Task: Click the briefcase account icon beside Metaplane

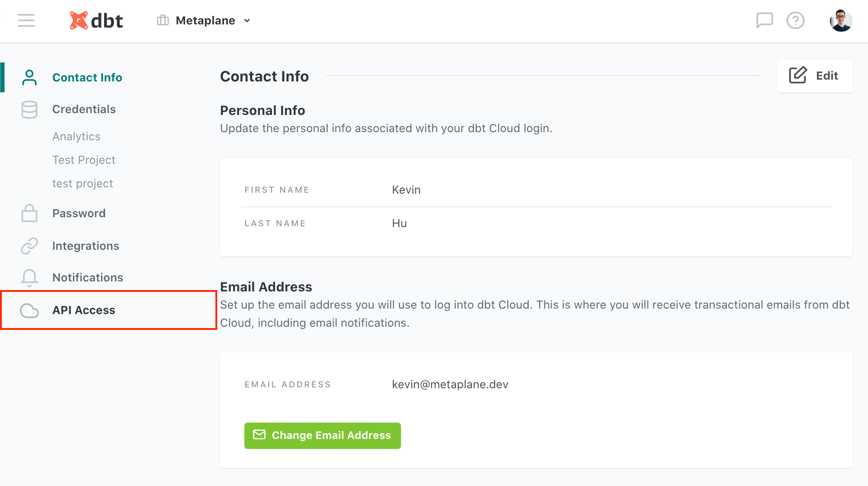Action: (x=163, y=20)
